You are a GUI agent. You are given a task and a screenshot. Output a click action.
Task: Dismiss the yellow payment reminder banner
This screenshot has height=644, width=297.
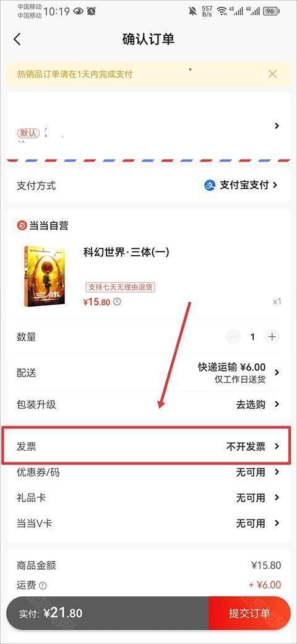272,74
